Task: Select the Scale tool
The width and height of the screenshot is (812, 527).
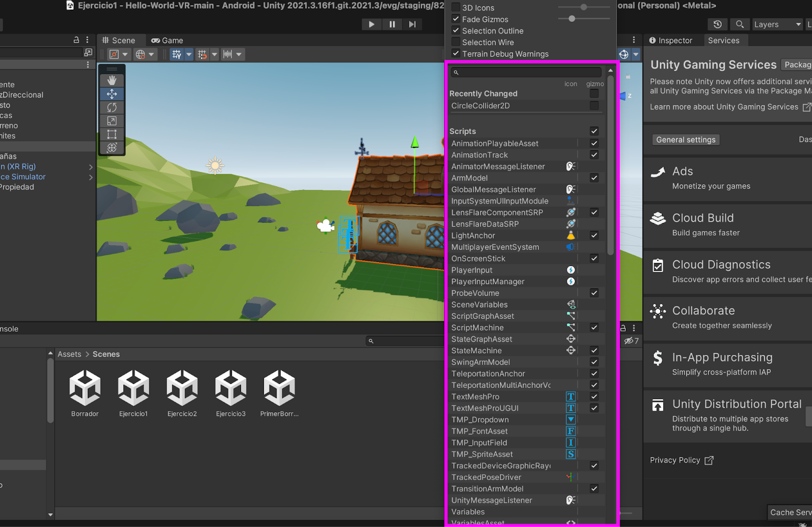Action: coord(112,121)
